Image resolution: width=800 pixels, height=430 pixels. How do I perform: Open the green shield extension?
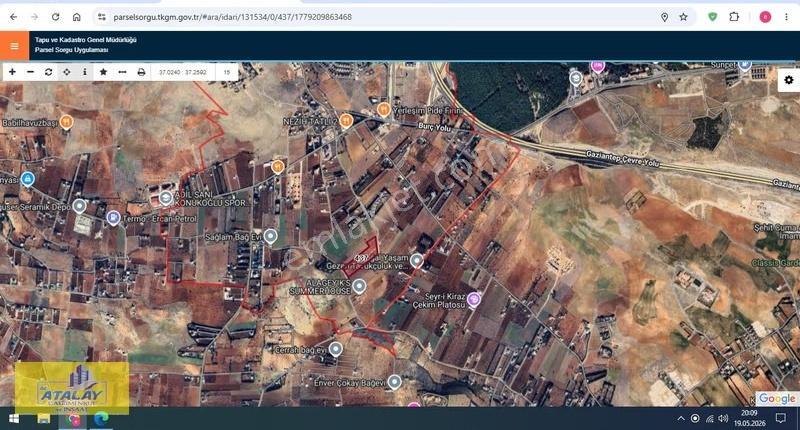click(x=713, y=17)
